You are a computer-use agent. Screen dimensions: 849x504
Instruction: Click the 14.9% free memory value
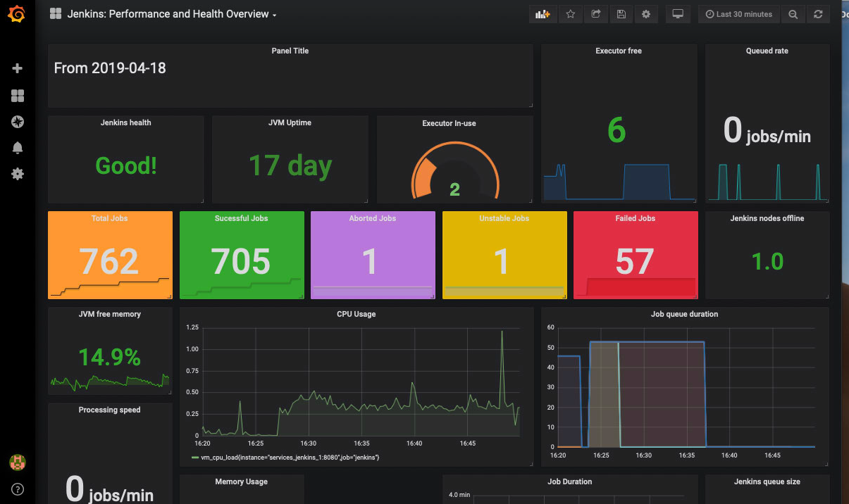(x=109, y=357)
